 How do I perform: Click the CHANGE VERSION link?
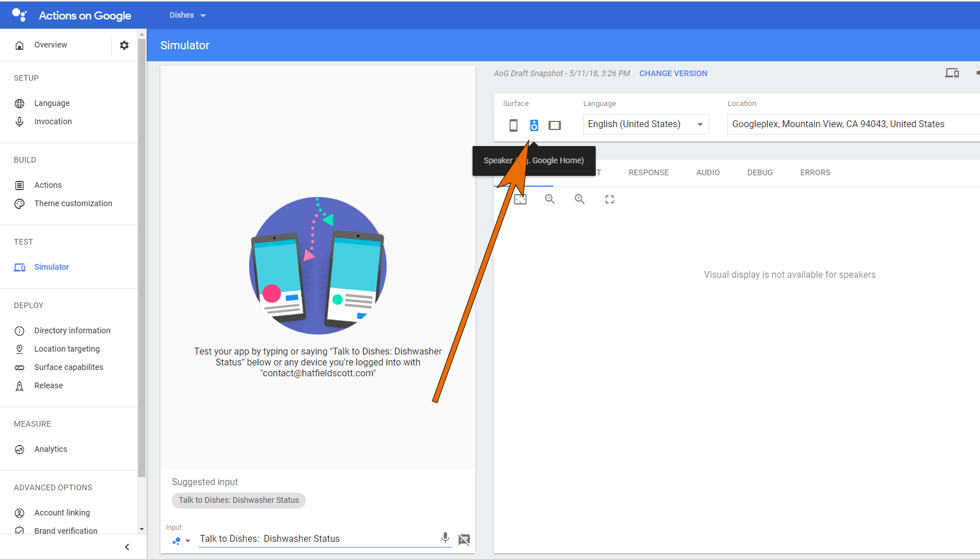pyautogui.click(x=673, y=73)
